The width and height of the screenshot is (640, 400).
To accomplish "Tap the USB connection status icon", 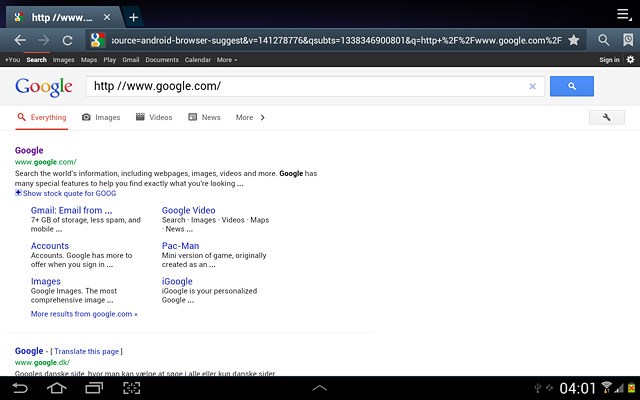I will pos(538,387).
